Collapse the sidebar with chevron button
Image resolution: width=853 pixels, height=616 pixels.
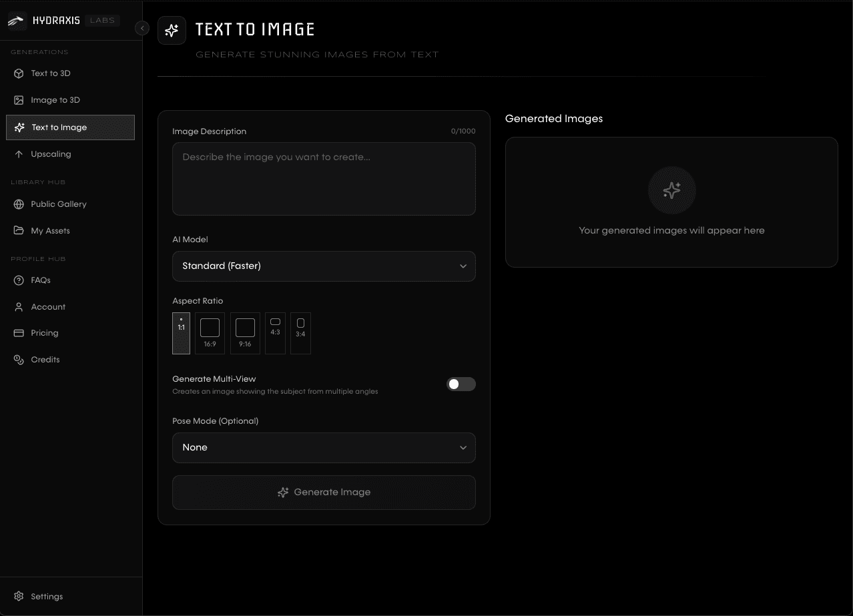coord(141,28)
